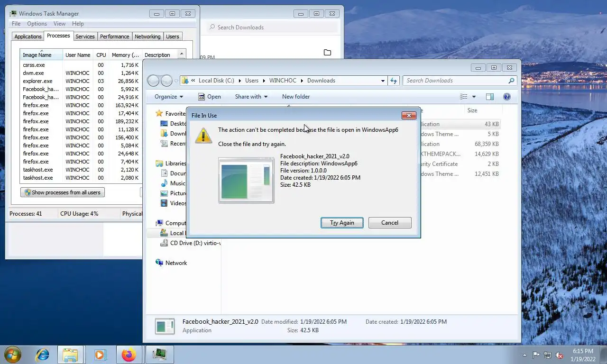The height and width of the screenshot is (364, 607).
Task: Switch to the Applications tab
Action: [28, 36]
